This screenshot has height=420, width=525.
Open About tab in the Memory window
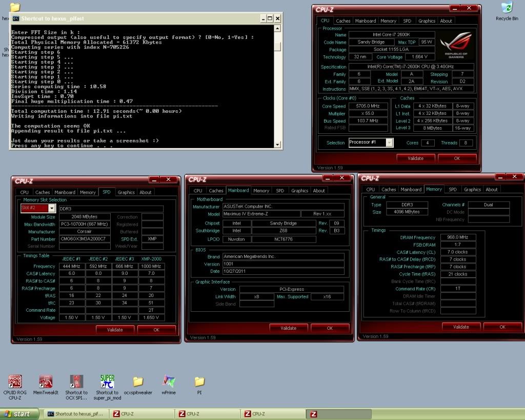pyautogui.click(x=491, y=190)
